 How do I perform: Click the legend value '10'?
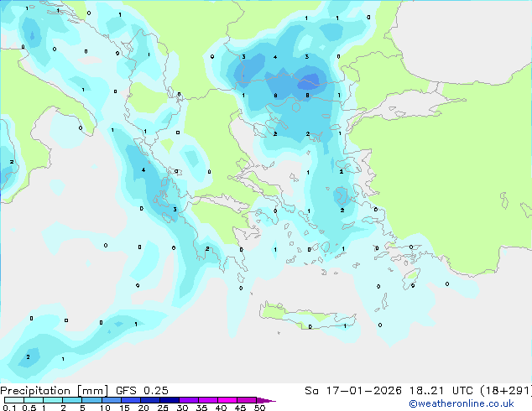[x=105, y=408]
